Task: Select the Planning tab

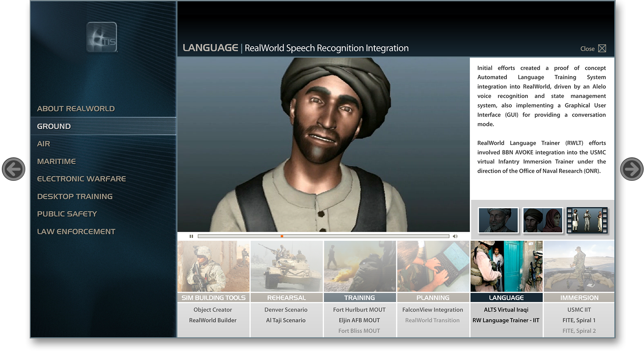Action: pyautogui.click(x=433, y=297)
